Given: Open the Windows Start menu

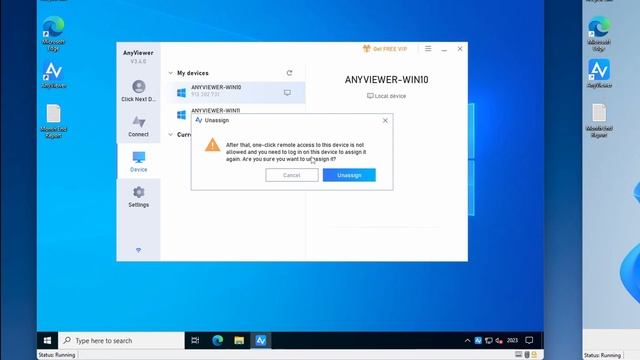Looking at the screenshot, I should (47, 340).
